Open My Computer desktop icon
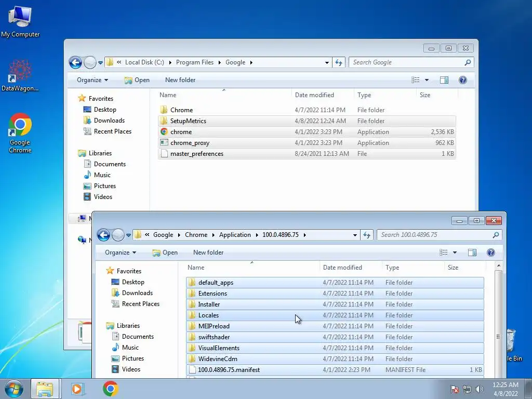Screen dimensions: 532x399 click(20, 21)
